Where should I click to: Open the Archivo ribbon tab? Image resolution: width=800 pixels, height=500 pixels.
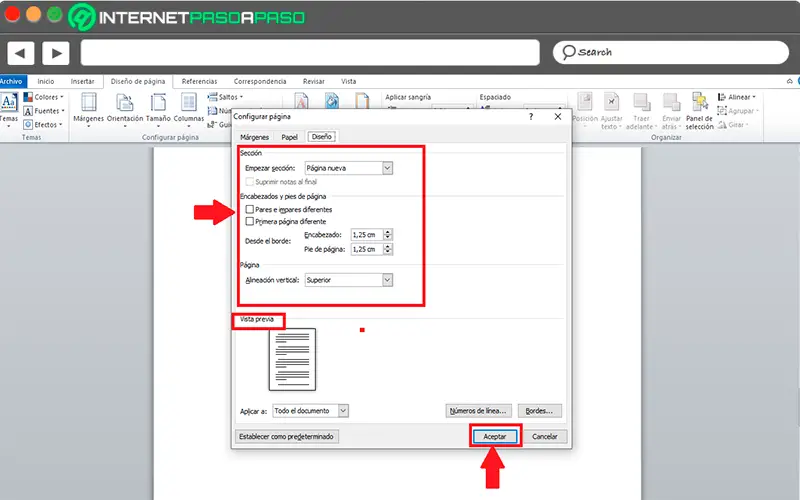[12, 81]
